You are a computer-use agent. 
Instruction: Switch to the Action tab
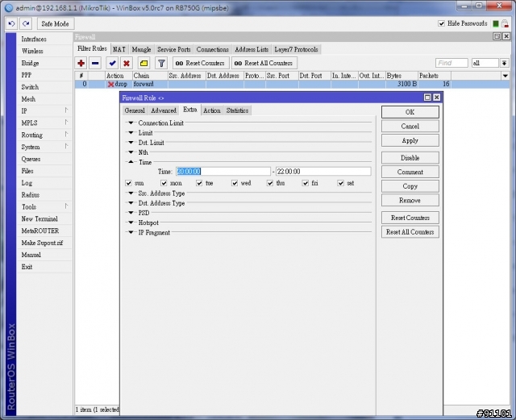click(211, 110)
